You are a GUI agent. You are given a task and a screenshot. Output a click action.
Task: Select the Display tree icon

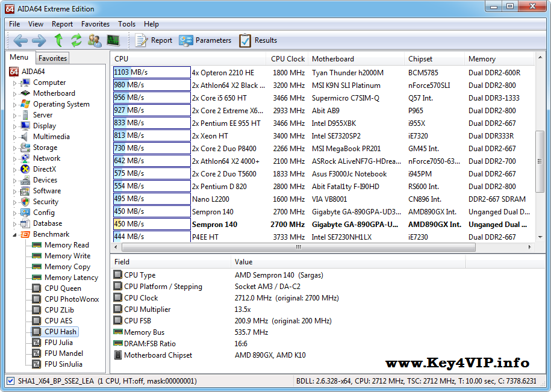(x=25, y=126)
